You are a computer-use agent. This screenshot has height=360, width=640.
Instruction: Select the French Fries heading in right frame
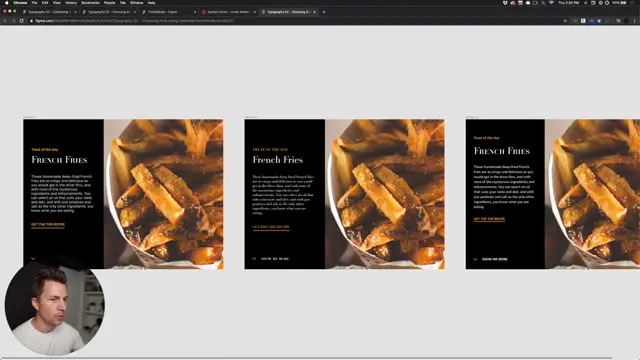coord(502,151)
